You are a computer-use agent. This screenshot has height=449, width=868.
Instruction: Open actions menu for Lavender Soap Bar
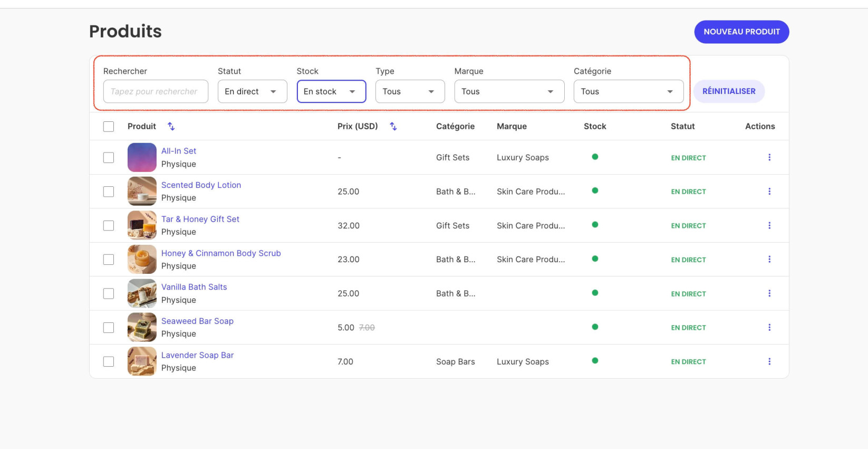click(769, 361)
